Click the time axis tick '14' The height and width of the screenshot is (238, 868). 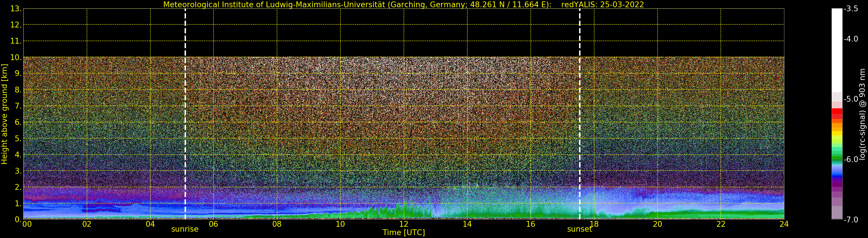coord(467,224)
